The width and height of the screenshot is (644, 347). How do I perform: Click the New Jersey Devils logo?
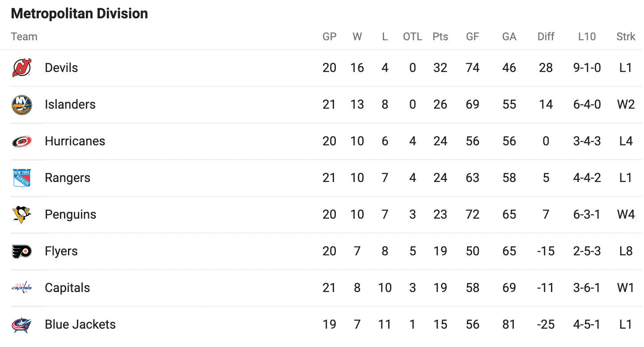pos(21,68)
